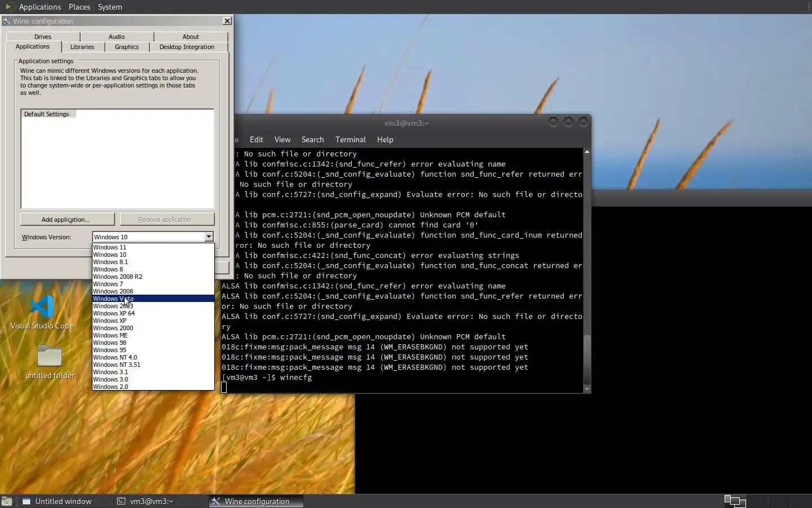Choose Windows XP from version list
Viewport: 812px width, 508px height.
[x=153, y=321]
